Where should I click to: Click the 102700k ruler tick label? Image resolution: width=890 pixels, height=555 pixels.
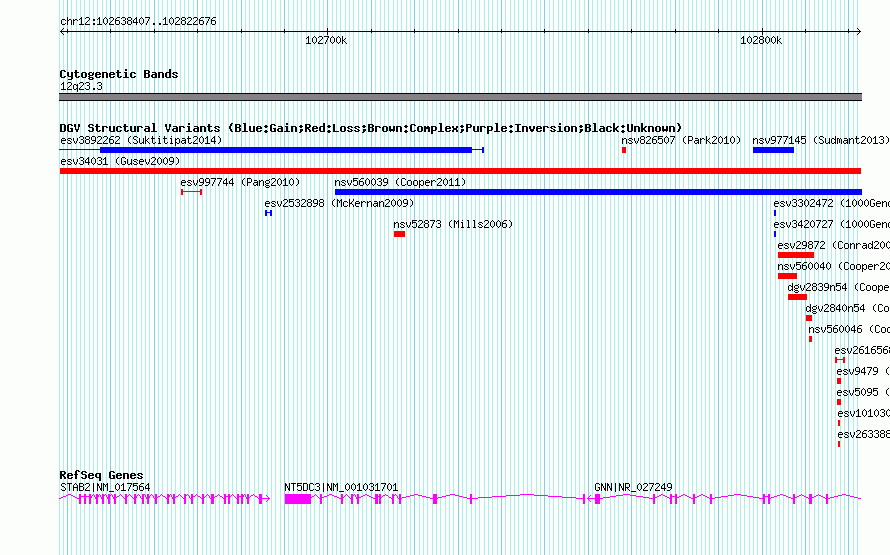coord(326,40)
